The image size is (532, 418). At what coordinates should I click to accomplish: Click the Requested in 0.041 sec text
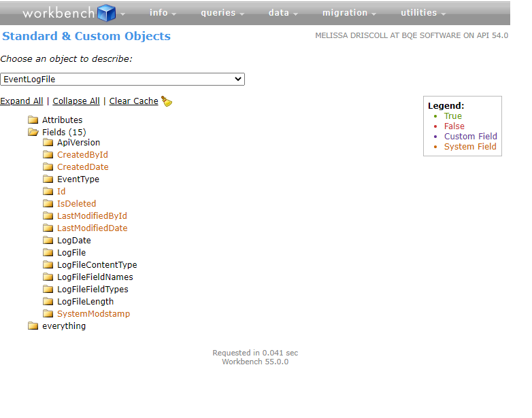click(x=255, y=353)
